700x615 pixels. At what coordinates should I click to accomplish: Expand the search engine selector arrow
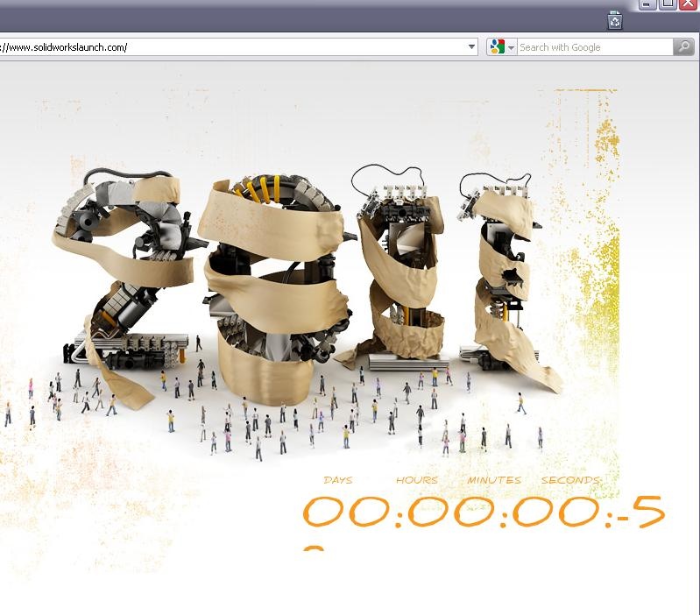(511, 47)
